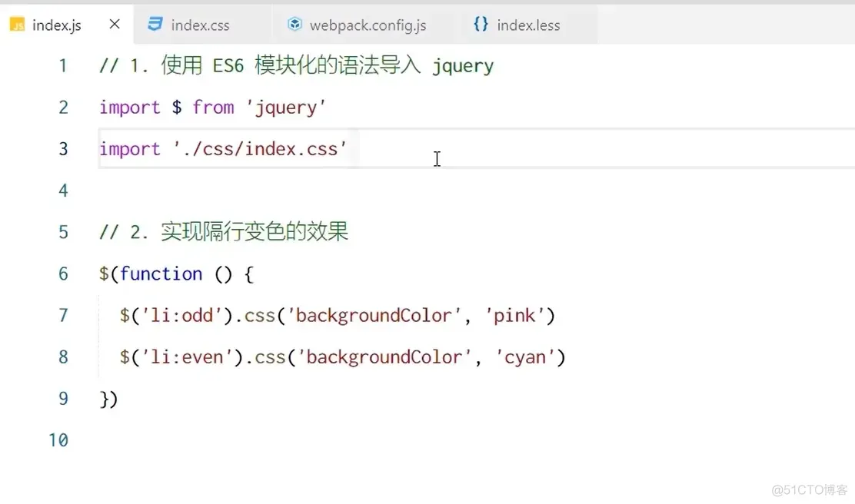Viewport: 855px width, 504px height.
Task: Click the 'jquery' string on line 2
Action: coord(286,108)
